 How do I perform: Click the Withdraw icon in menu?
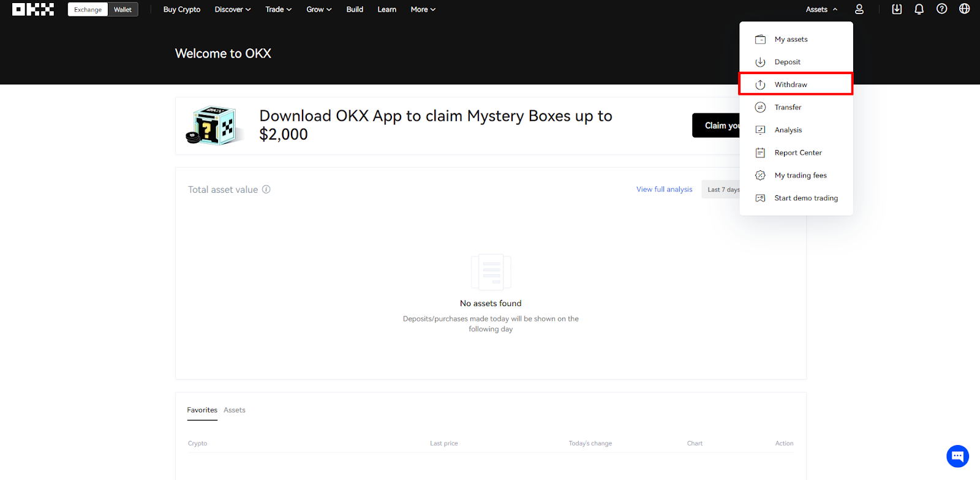click(760, 84)
